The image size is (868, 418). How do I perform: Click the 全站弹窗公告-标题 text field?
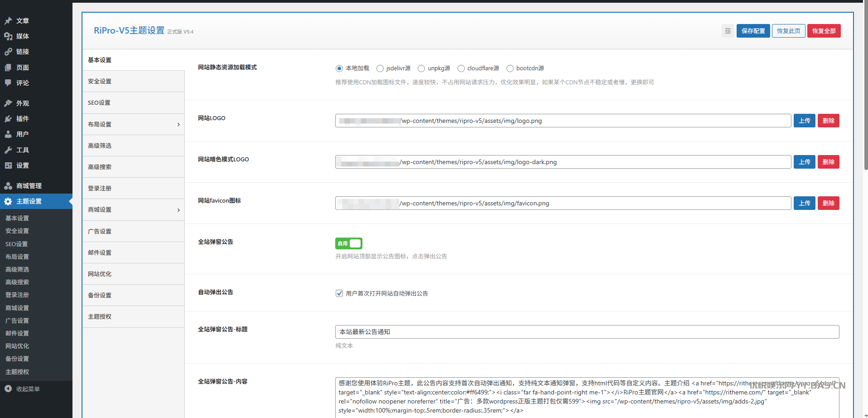pos(587,332)
